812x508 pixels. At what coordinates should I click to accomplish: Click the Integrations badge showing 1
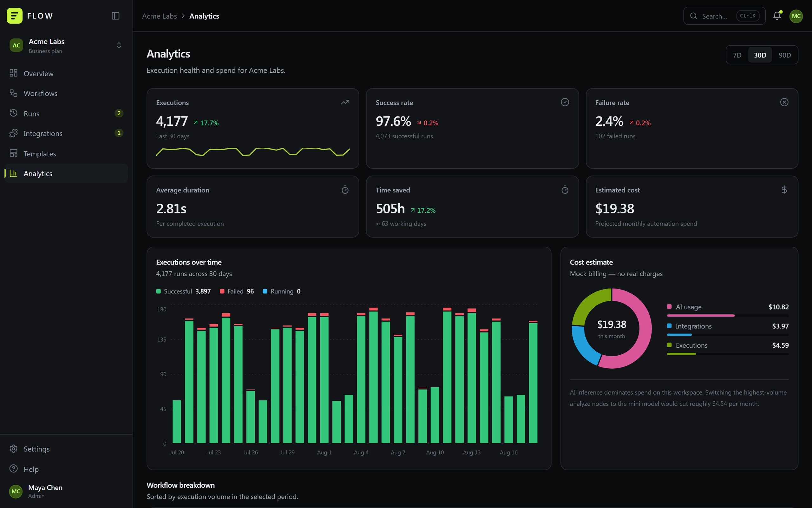pyautogui.click(x=119, y=133)
